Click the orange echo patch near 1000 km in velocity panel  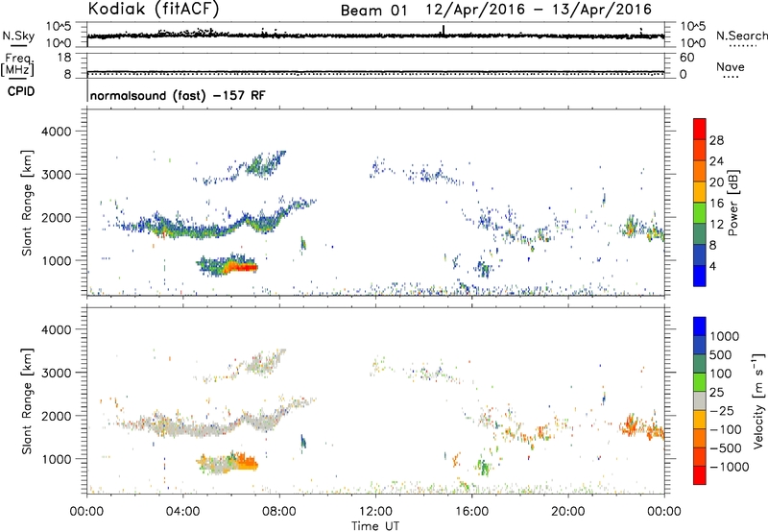245,463
